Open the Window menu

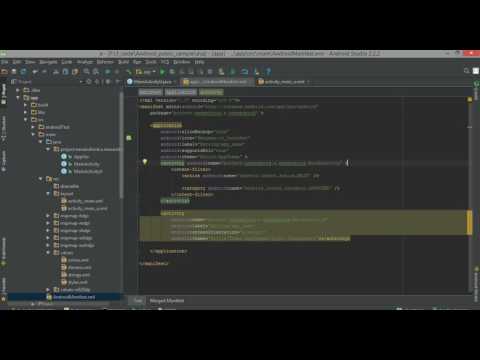click(182, 62)
